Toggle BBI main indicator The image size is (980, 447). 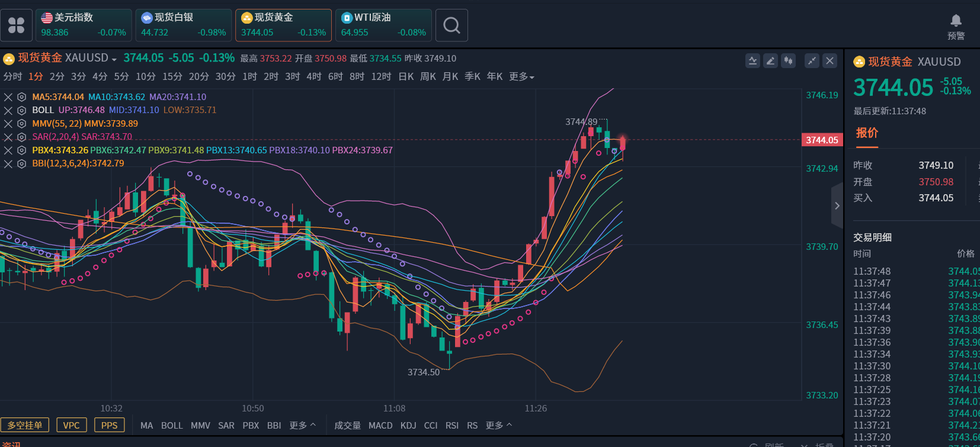[x=274, y=426]
